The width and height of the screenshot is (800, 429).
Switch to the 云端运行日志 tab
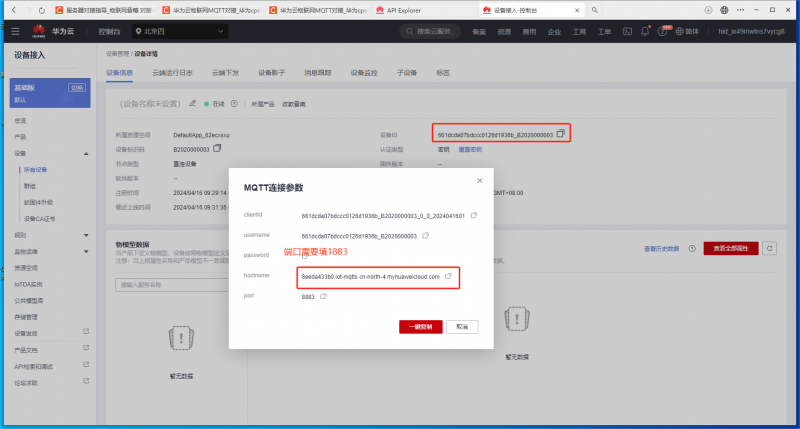172,73
